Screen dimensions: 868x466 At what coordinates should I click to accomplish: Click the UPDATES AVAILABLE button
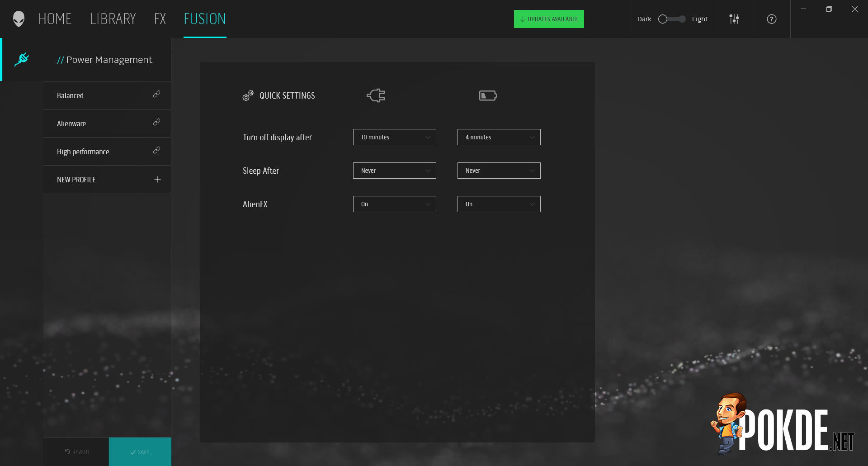[x=549, y=19]
